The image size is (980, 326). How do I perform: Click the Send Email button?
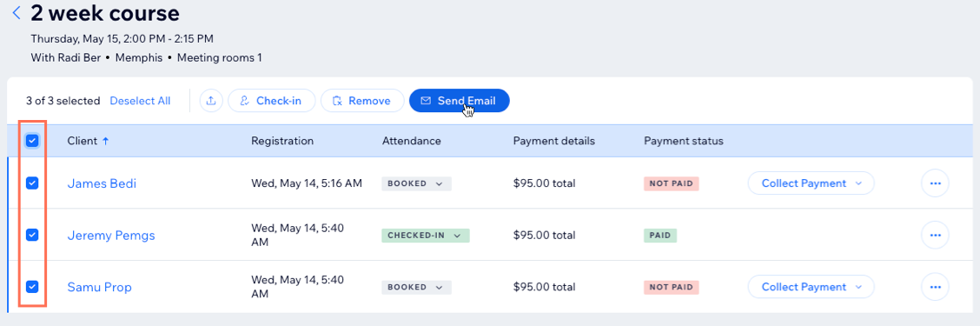click(460, 101)
